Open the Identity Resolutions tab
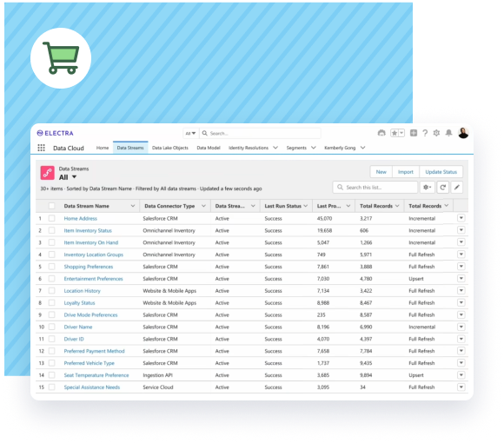The image size is (504, 443). pos(249,148)
